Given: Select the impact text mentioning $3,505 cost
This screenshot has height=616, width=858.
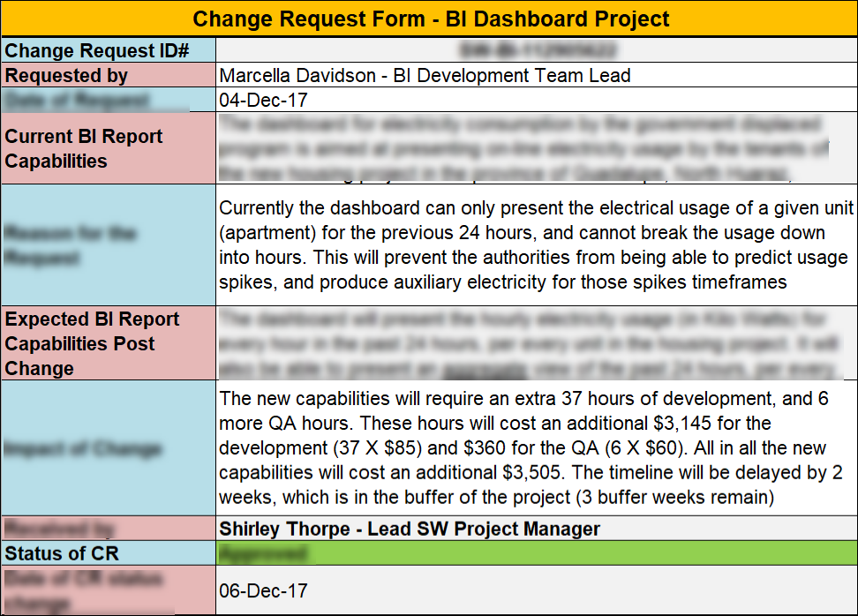Looking at the screenshot, I should click(536, 448).
